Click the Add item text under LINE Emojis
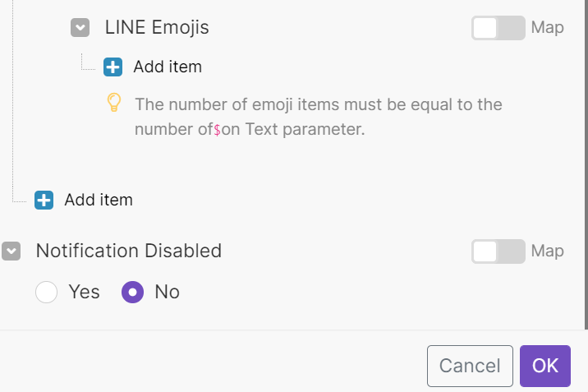 tap(168, 67)
